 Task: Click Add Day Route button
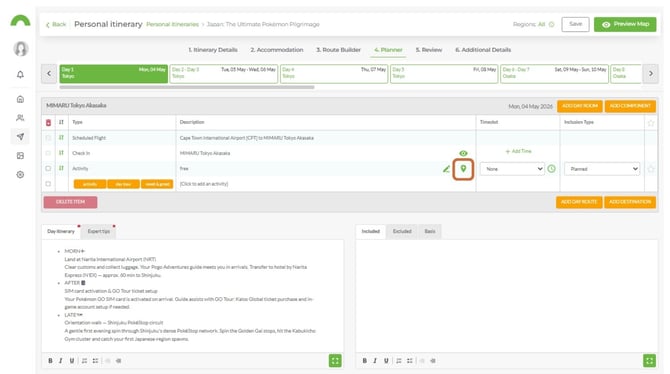579,202
